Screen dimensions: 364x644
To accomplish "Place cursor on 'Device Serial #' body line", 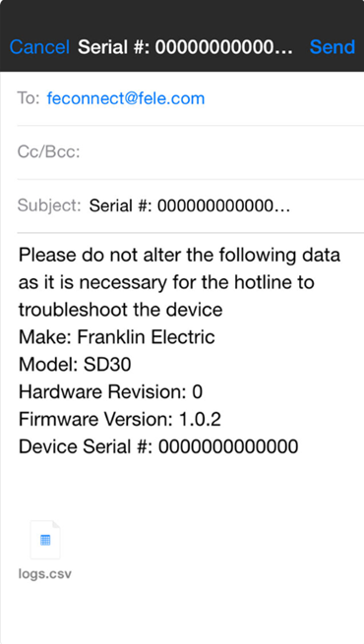I will coord(158,446).
